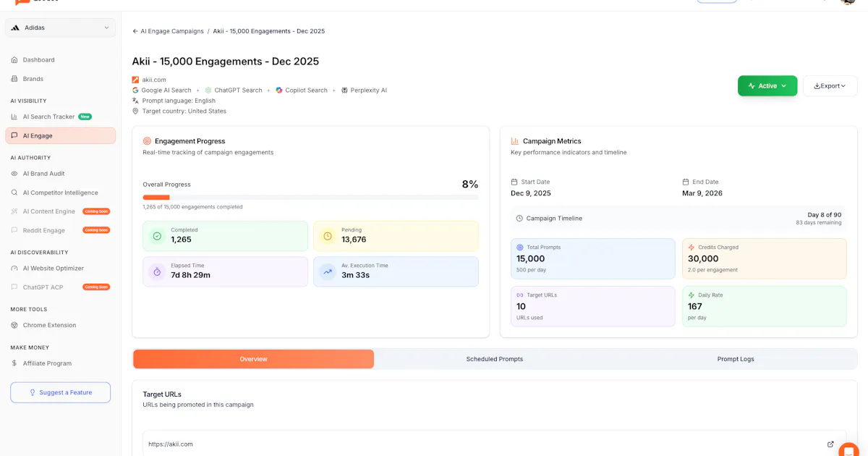Click the 'Mar 9, 2026' end date
The width and height of the screenshot is (868, 456).
[702, 193]
